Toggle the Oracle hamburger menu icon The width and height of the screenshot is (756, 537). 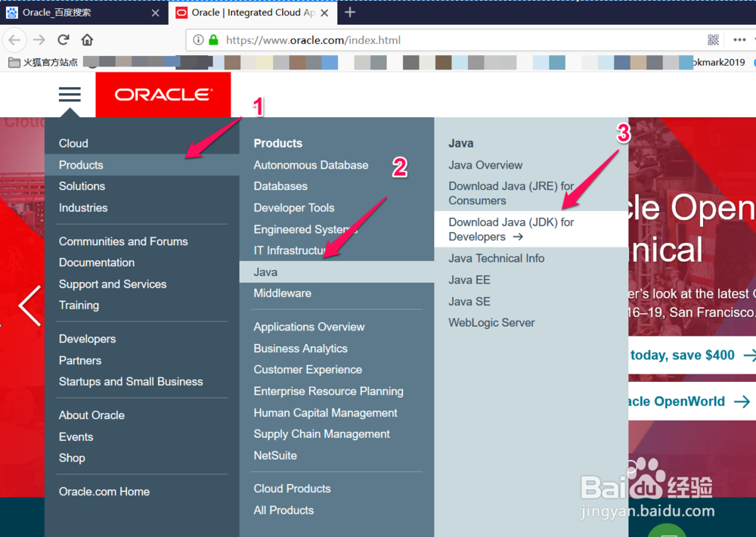pos(70,95)
